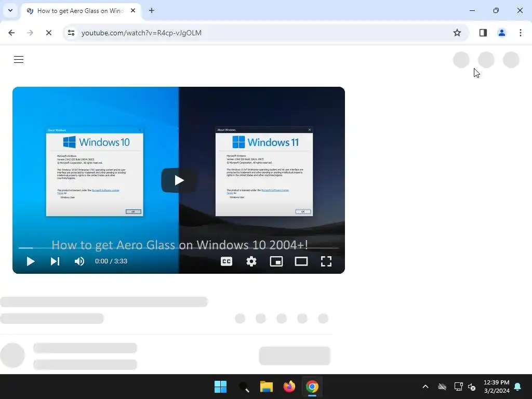532x399 pixels.
Task: Seek on the video progress bar
Action: click(179, 248)
